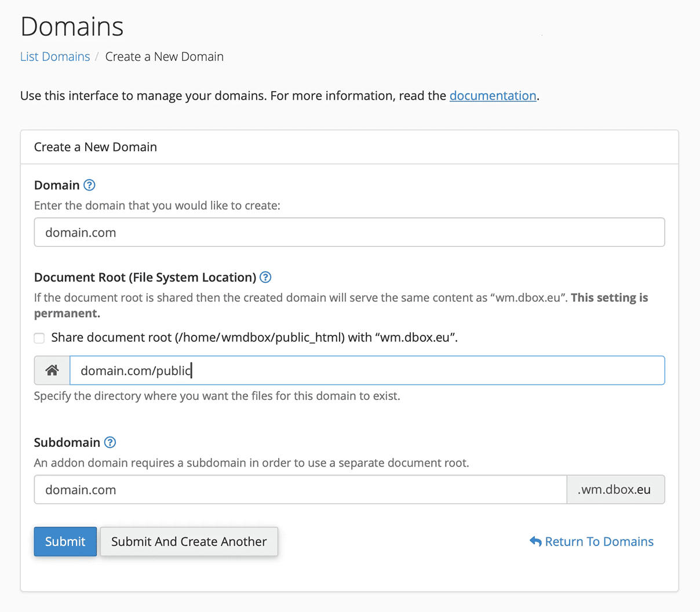Focus the Domain input field
700x612 pixels.
(x=349, y=232)
